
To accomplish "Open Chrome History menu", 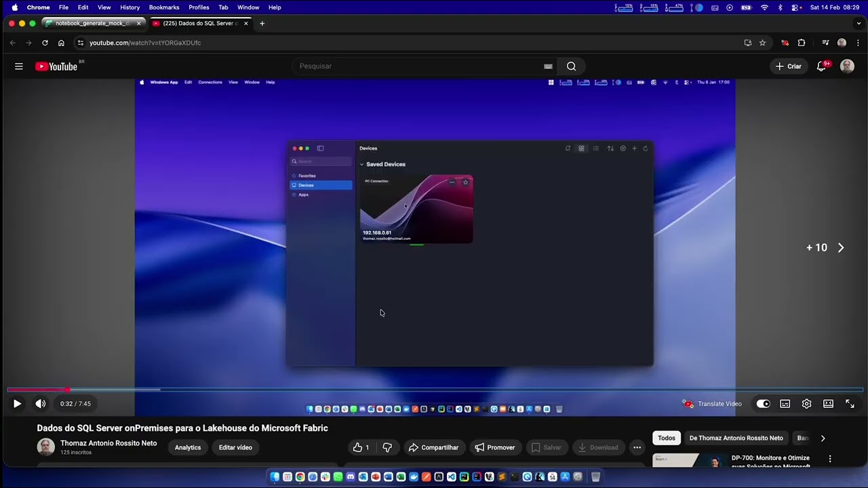I will 130,7.
